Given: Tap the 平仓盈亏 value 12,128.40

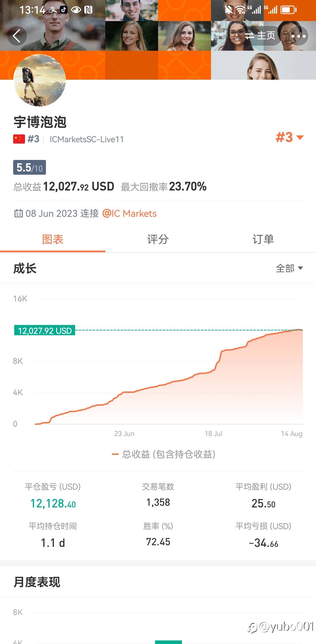Looking at the screenshot, I should coord(53,504).
